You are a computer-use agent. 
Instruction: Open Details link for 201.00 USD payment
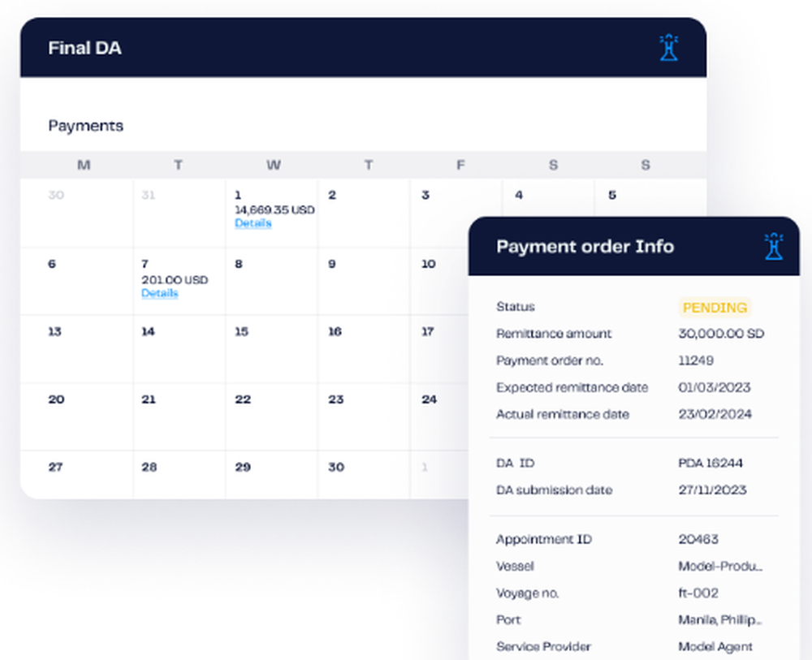[x=159, y=293]
